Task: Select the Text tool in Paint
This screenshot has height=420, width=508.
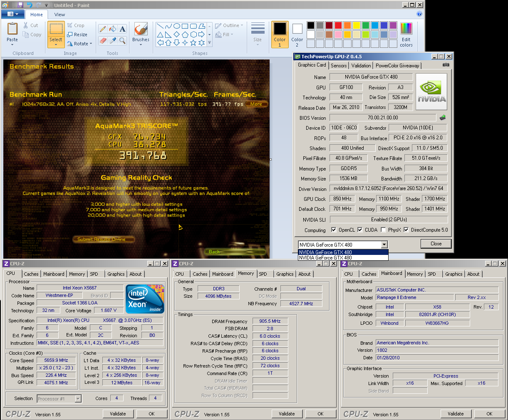Action: pos(122,29)
